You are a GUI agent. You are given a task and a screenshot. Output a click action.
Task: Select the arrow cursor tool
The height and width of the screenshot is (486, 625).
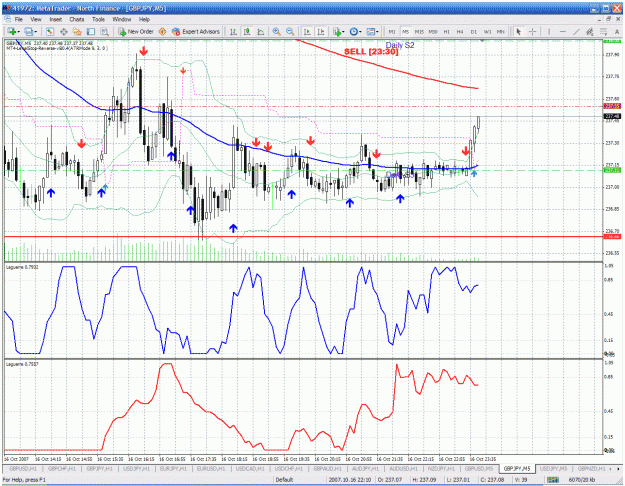(519, 31)
